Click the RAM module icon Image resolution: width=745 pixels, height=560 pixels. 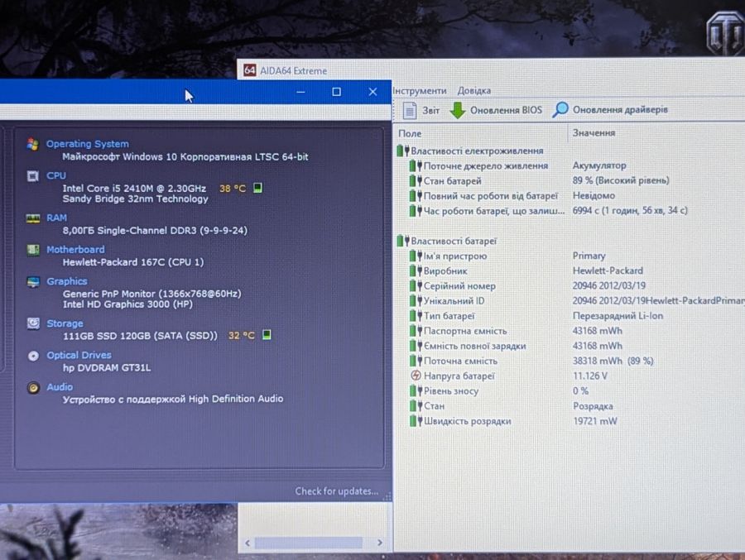[x=33, y=218]
